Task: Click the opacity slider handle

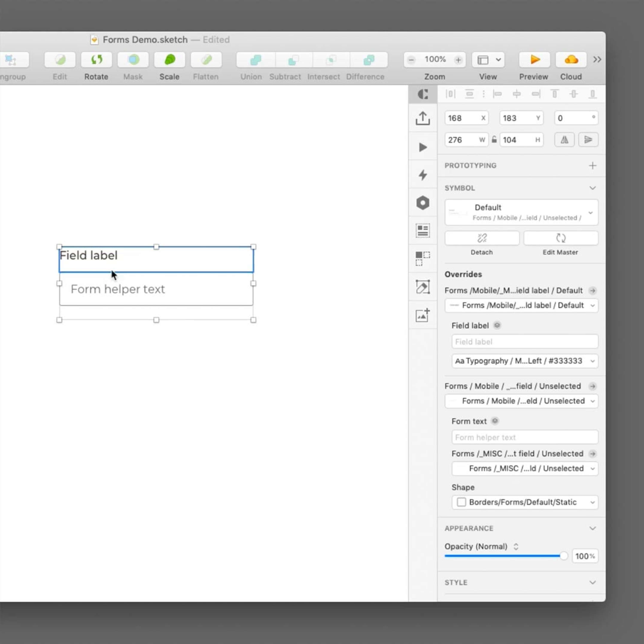Action: tap(564, 556)
